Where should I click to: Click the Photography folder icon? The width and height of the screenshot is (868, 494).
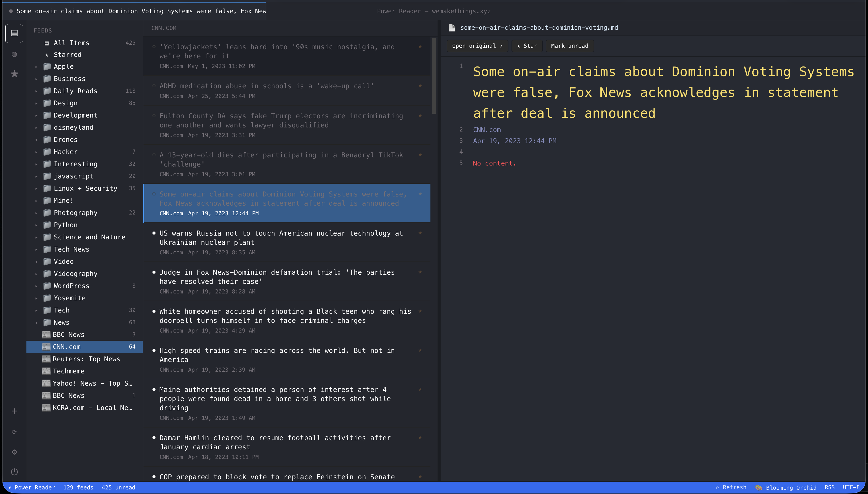(48, 213)
